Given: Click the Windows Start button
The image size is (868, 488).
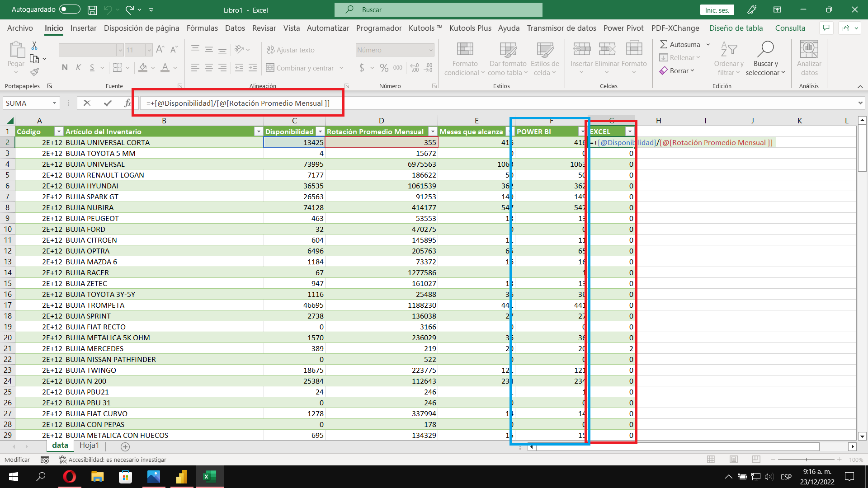Looking at the screenshot, I should tap(14, 477).
